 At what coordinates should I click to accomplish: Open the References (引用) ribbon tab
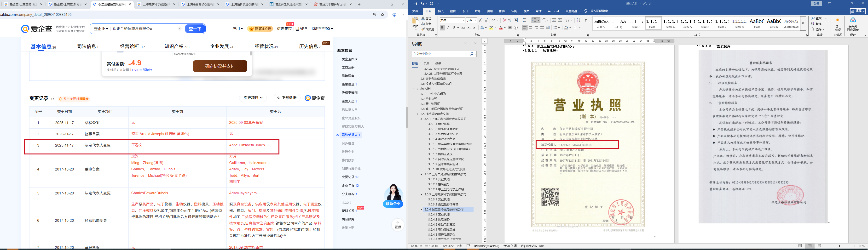pyautogui.click(x=490, y=11)
